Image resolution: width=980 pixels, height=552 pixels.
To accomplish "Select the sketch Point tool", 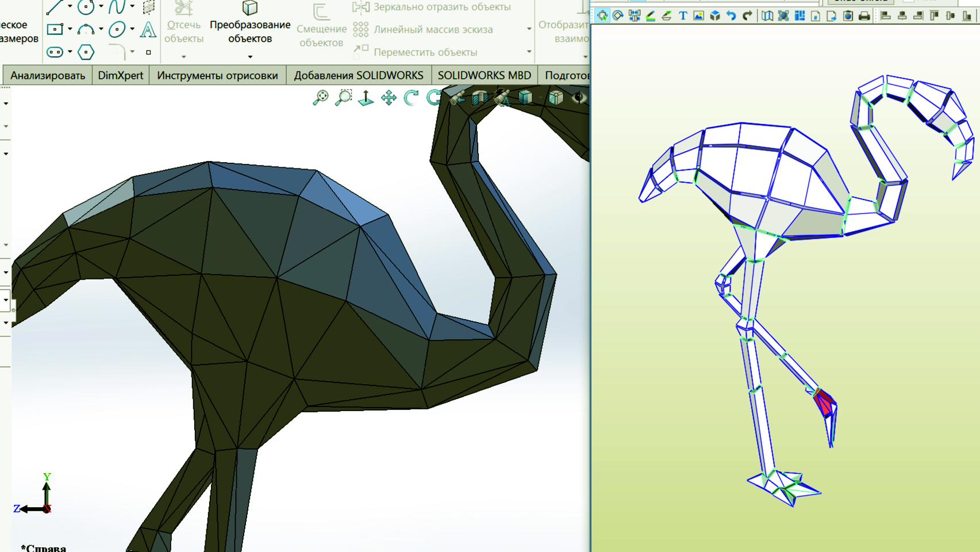I will pyautogui.click(x=148, y=52).
